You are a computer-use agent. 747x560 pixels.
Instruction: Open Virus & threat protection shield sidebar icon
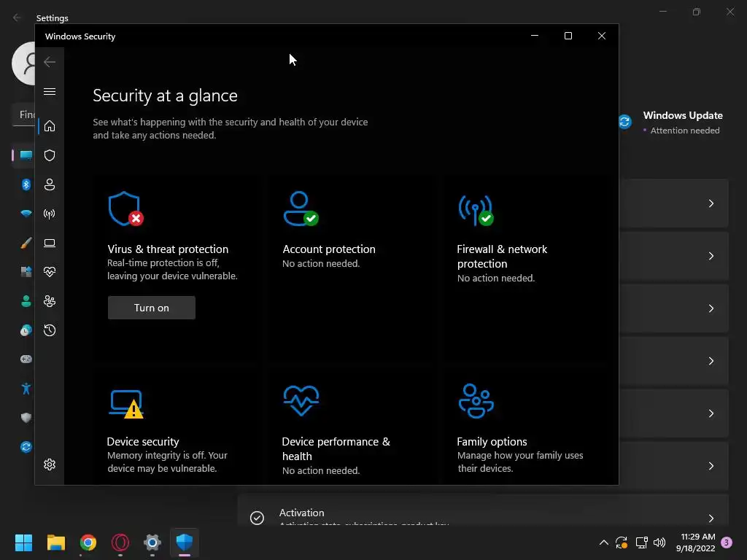(50, 155)
